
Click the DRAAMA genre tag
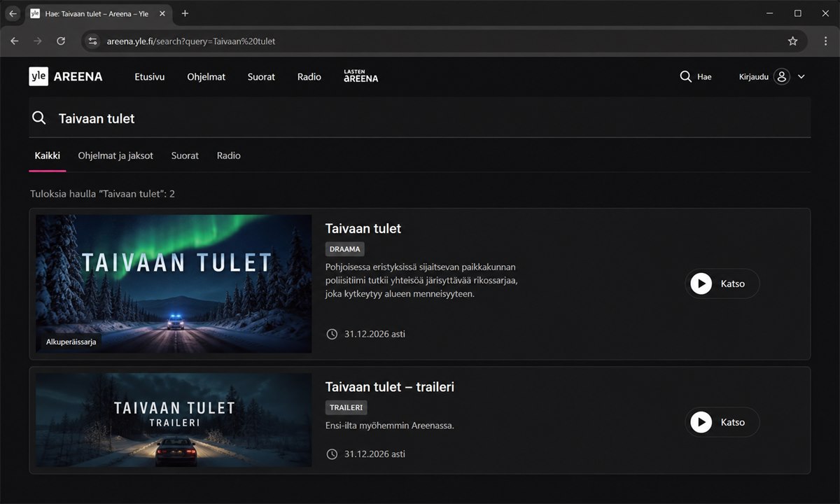pos(345,249)
